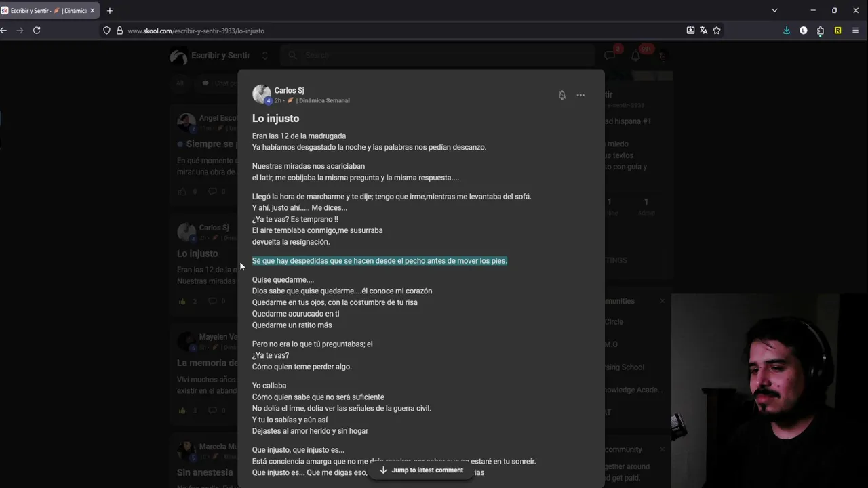The image size is (868, 488).
Task: Expand the Escribir y Sentir community switcher
Action: point(264,56)
